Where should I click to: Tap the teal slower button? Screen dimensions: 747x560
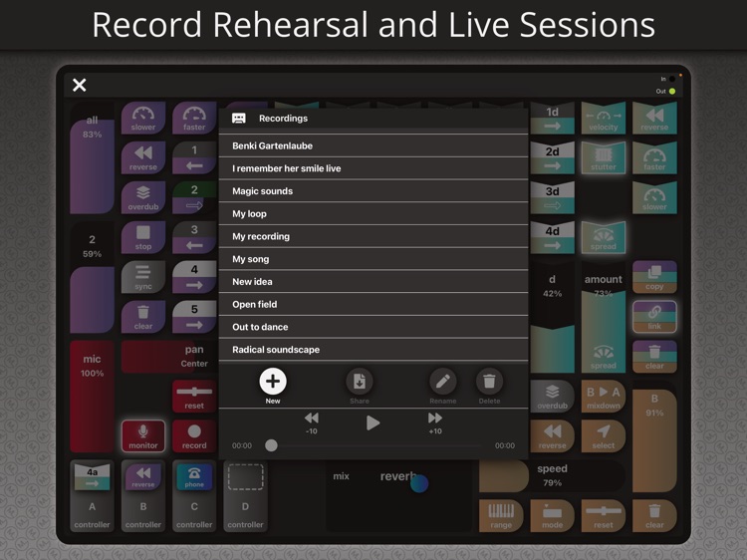[654, 197]
